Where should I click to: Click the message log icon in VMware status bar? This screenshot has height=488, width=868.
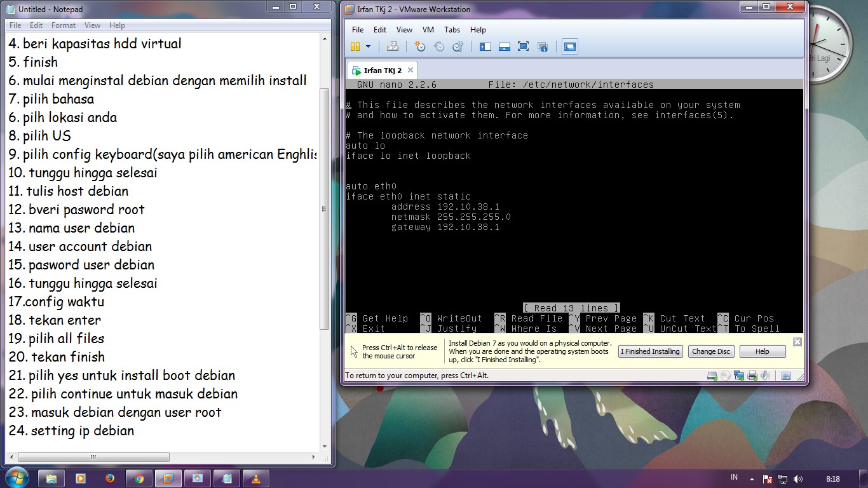785,376
